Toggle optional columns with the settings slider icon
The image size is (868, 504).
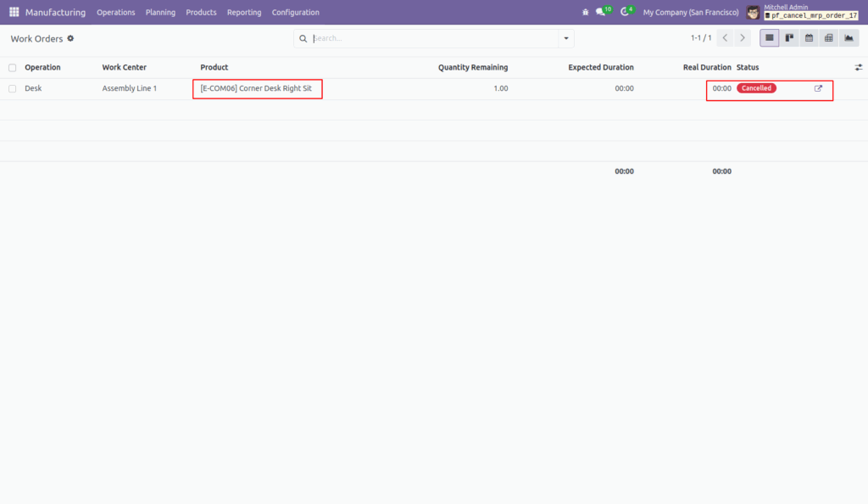coord(858,67)
